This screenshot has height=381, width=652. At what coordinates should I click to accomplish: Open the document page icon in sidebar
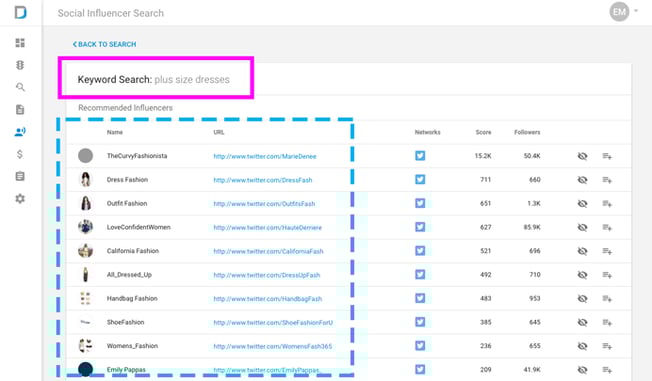20,109
